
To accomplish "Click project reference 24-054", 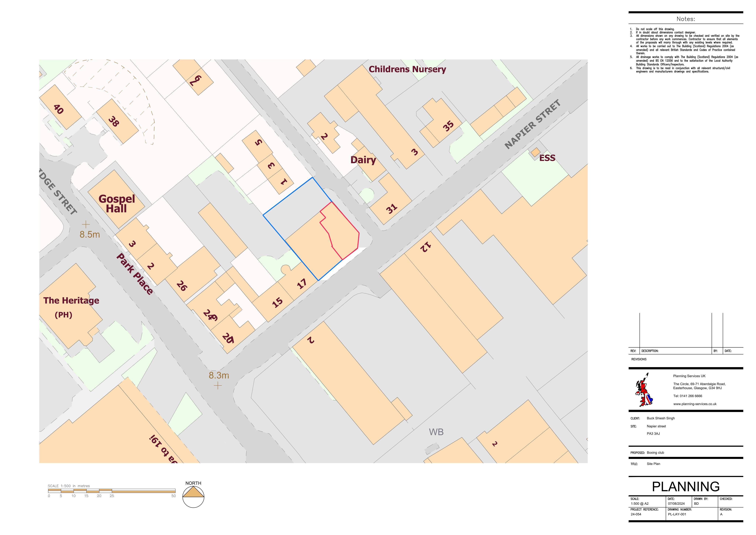I will (x=636, y=514).
